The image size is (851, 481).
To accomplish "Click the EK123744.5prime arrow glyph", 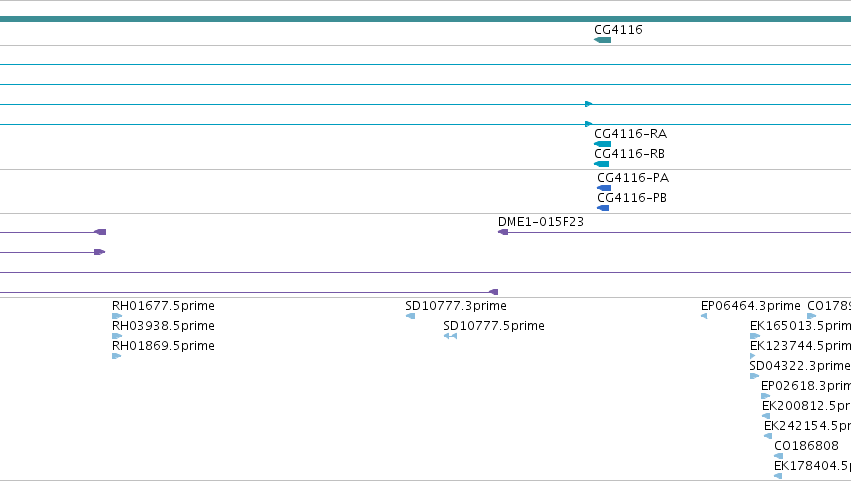I will coord(753,356).
